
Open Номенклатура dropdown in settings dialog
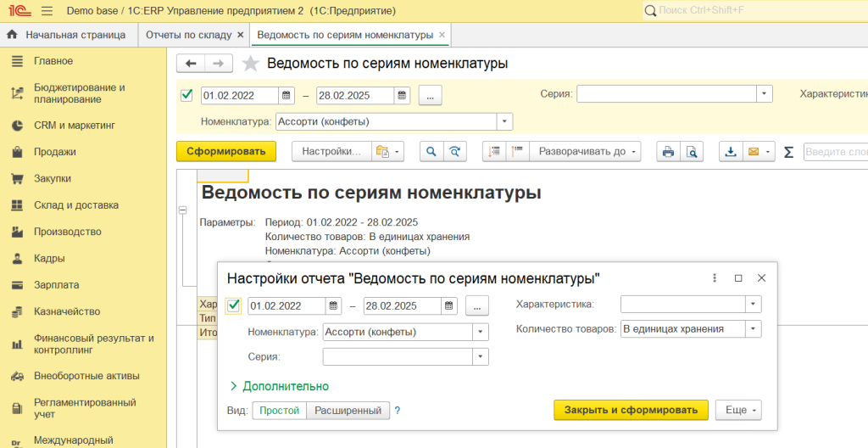pos(481,332)
